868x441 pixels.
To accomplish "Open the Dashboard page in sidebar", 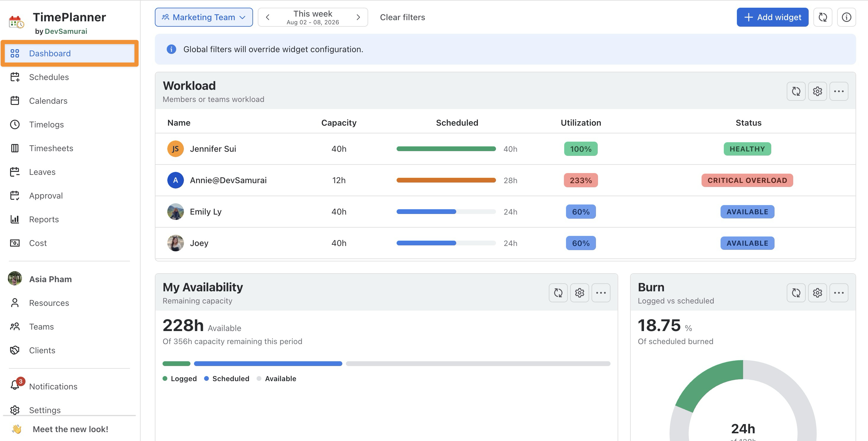I will [70, 53].
